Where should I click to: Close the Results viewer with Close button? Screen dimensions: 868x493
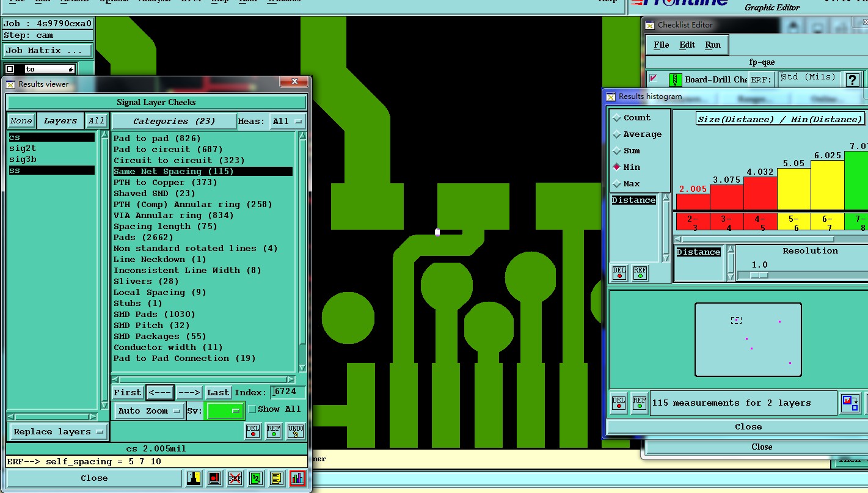[x=94, y=478]
